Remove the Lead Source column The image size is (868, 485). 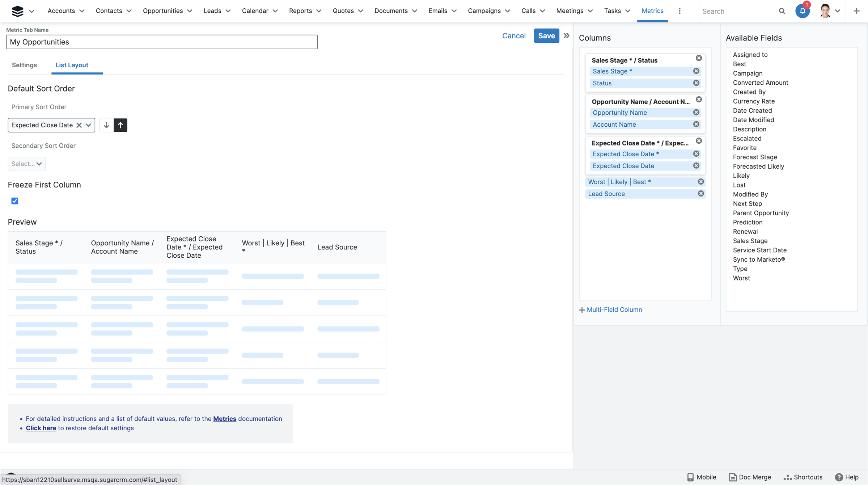(x=701, y=194)
